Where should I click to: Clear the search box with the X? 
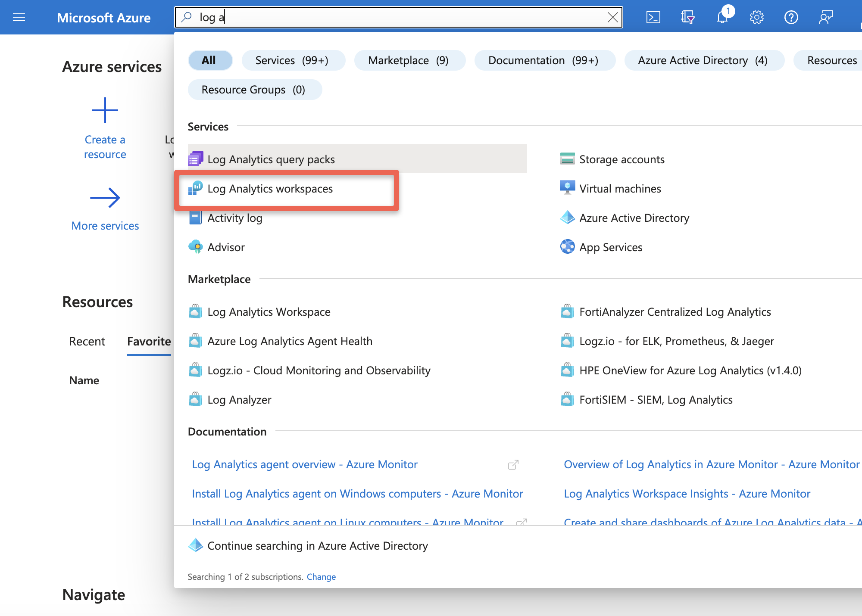[612, 18]
